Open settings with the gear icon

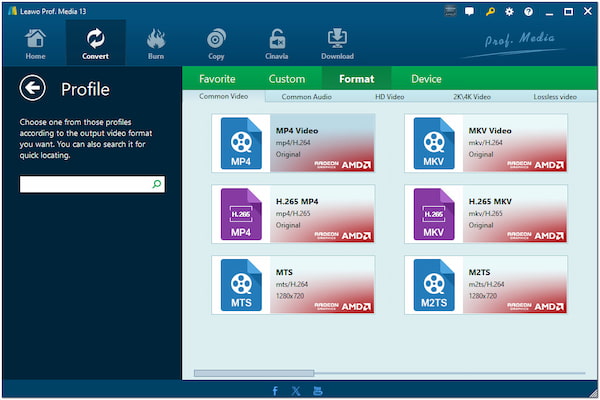tap(509, 12)
